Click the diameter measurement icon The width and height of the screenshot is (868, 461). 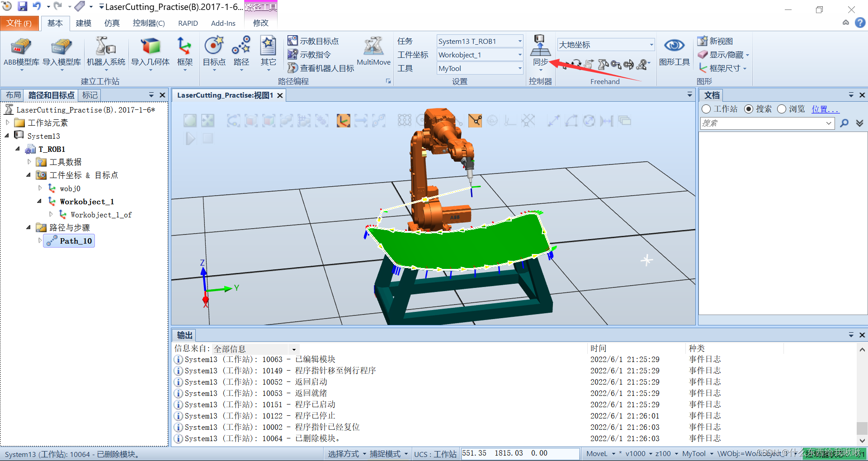pos(589,121)
